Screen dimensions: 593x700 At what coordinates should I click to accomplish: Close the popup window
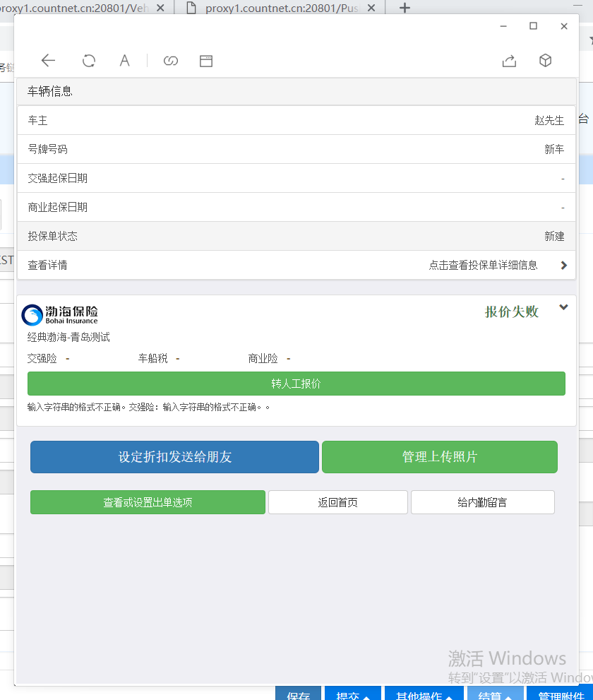coord(564,26)
